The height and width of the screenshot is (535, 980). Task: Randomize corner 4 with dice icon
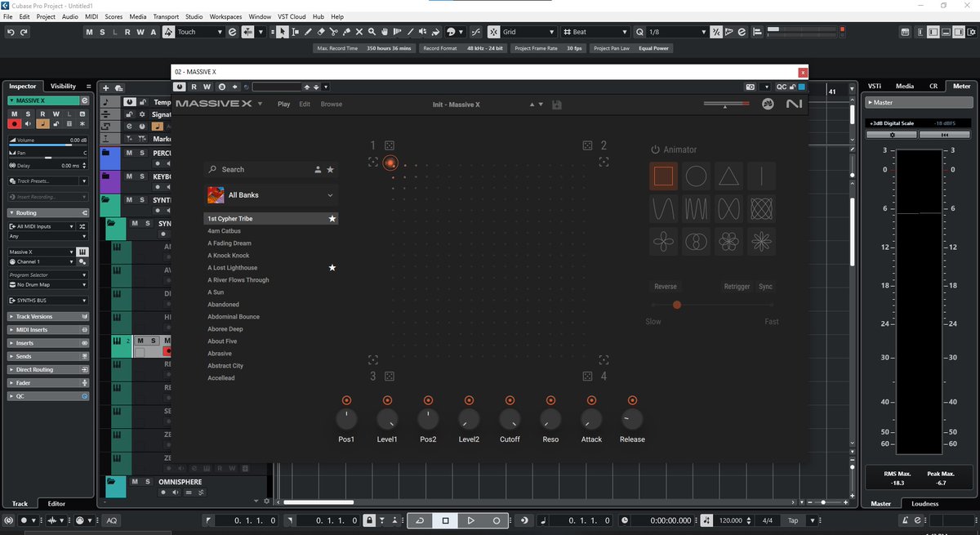[587, 376]
